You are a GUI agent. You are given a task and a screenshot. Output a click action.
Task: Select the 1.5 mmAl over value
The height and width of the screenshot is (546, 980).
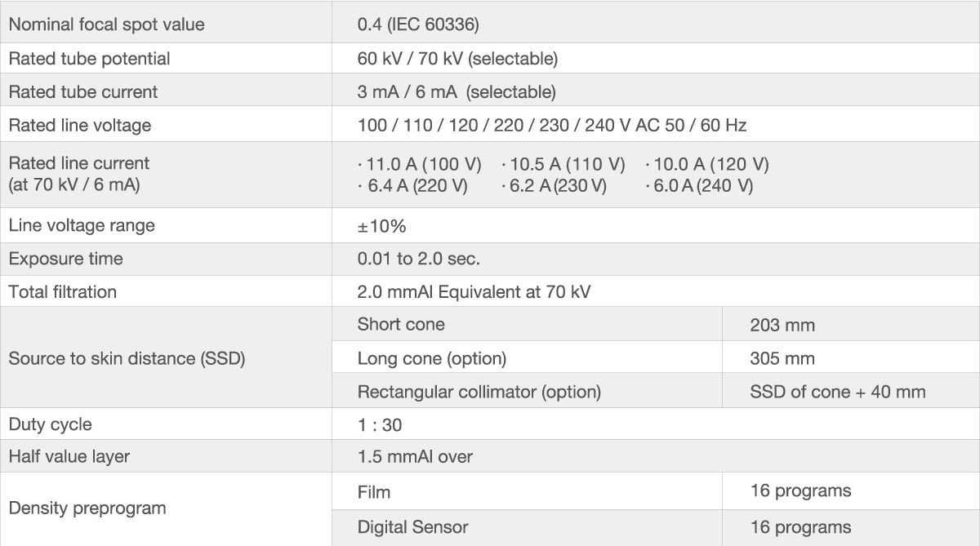[415, 457]
